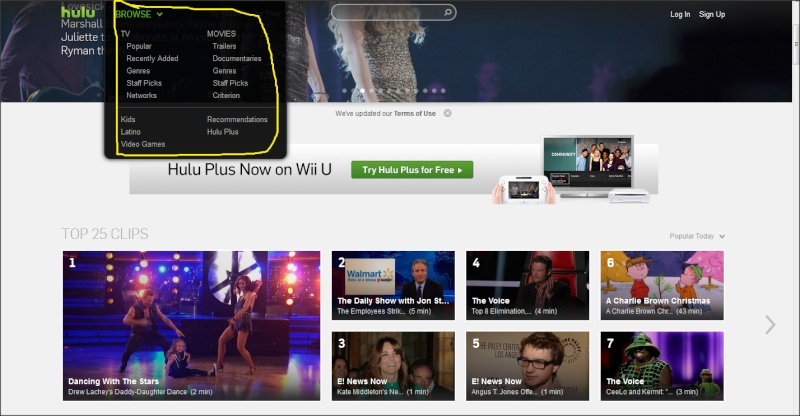
Task: Open TV Genres menu item
Action: (138, 70)
